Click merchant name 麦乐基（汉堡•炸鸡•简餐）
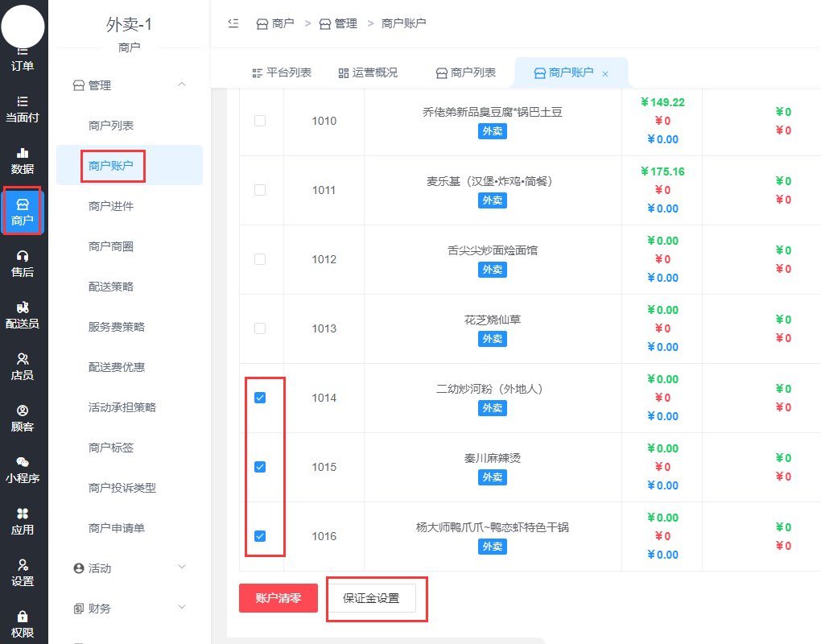 click(492, 181)
